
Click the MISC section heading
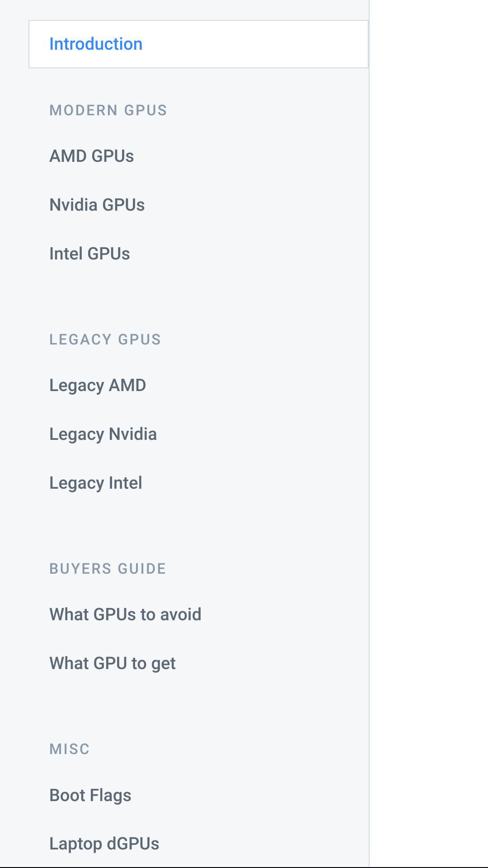(x=70, y=749)
